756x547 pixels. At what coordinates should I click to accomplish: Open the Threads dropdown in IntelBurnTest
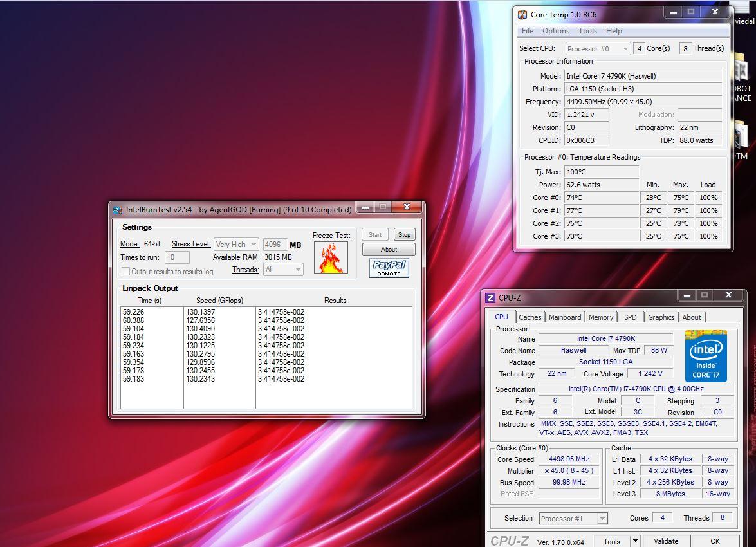[x=283, y=270]
